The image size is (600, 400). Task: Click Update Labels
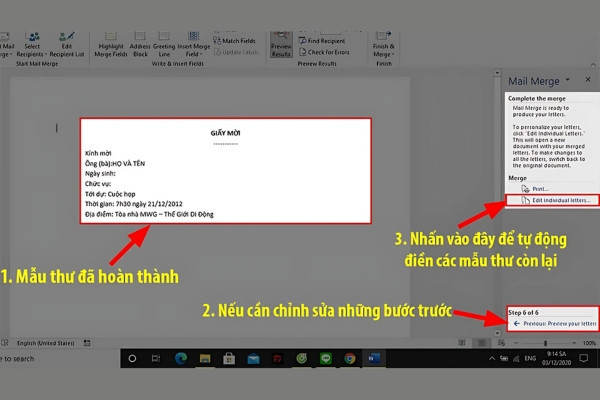pos(236,52)
